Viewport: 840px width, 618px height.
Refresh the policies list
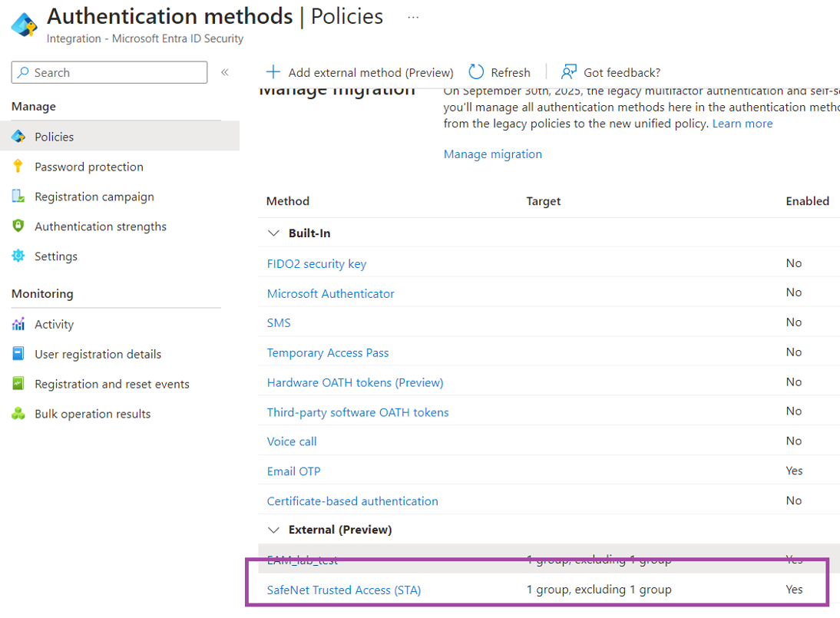(499, 72)
